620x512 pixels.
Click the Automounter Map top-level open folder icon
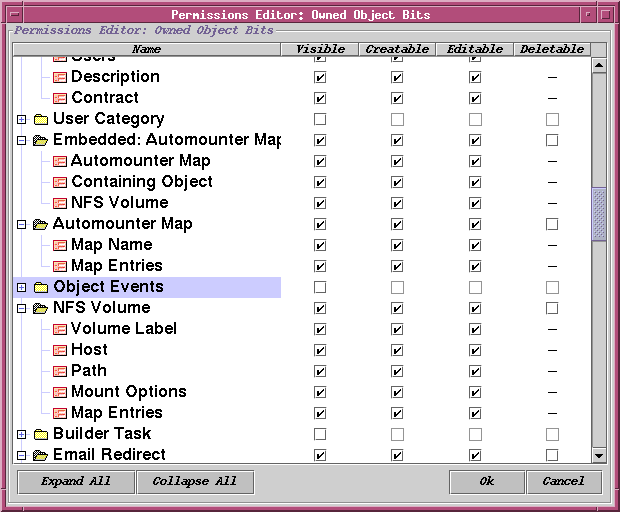(40, 224)
